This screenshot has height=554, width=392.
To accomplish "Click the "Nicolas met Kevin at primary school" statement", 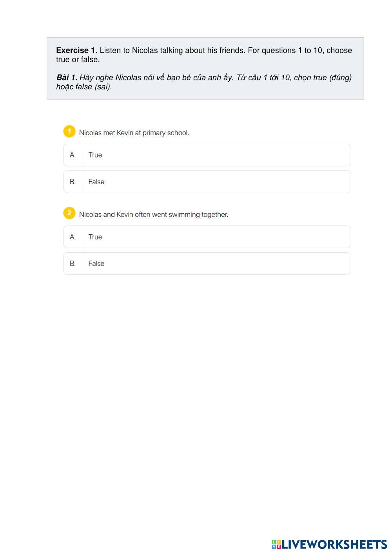I will (x=134, y=133).
